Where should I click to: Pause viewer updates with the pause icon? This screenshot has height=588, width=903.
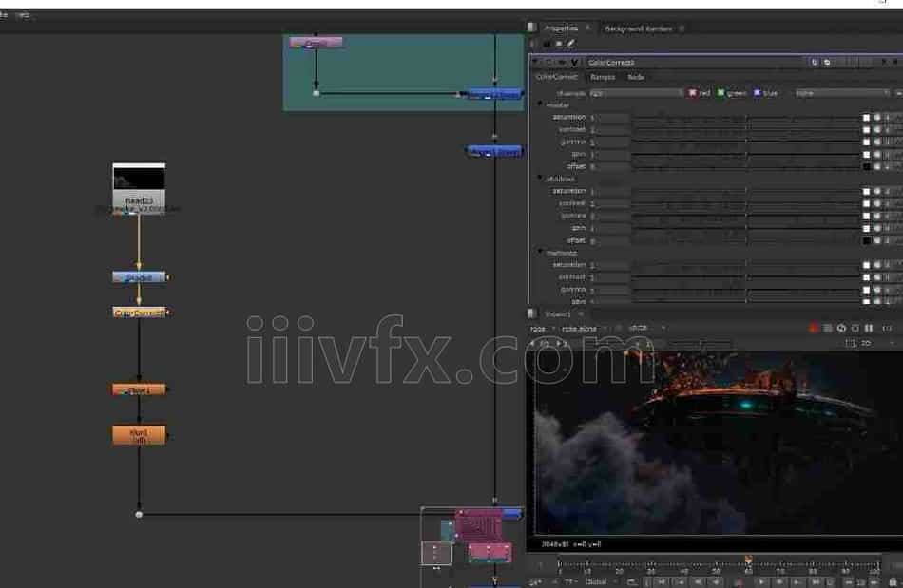point(869,329)
